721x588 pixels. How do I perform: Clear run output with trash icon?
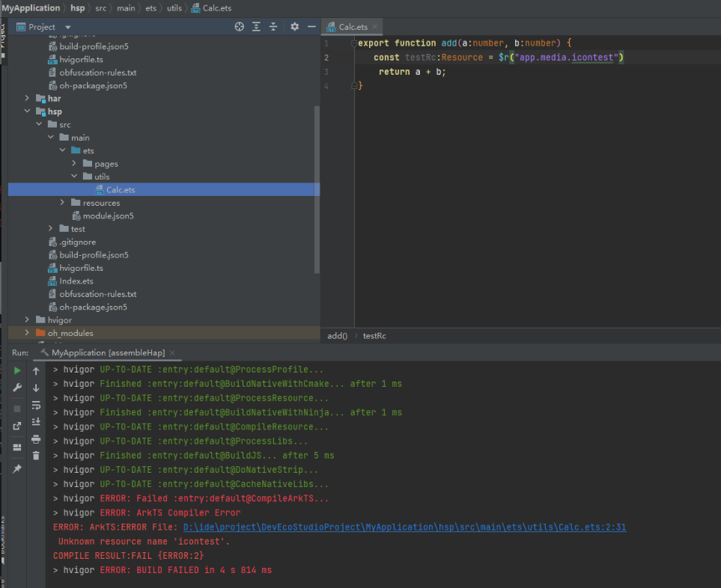click(x=36, y=455)
